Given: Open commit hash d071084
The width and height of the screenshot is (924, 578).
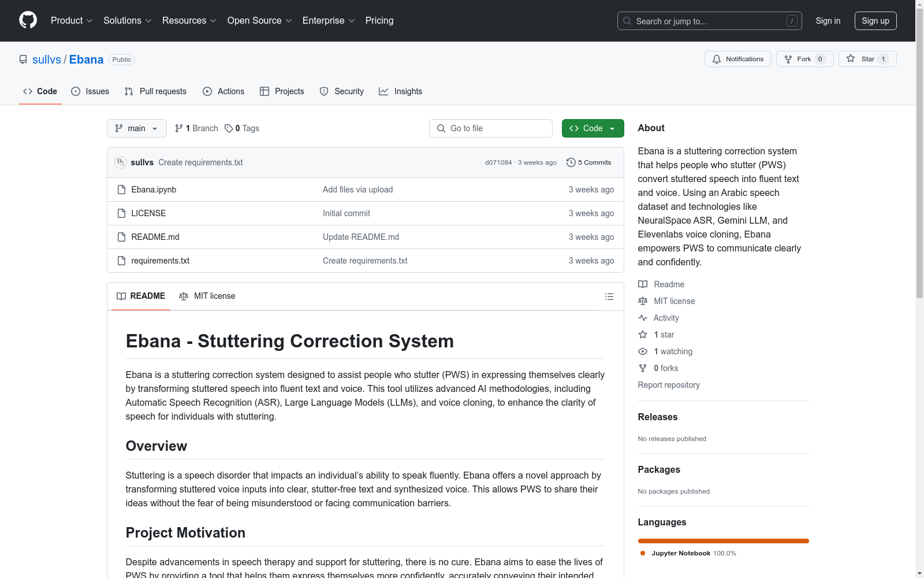Looking at the screenshot, I should pos(498,162).
